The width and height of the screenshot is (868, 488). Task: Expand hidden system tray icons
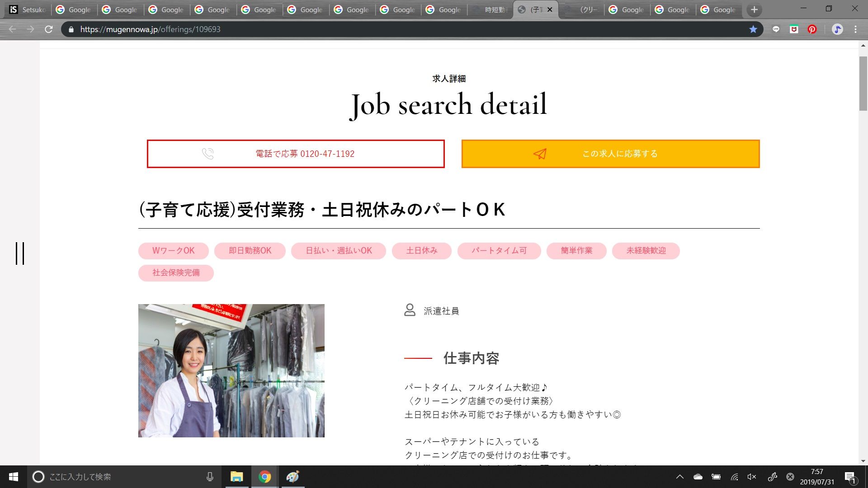click(x=680, y=476)
